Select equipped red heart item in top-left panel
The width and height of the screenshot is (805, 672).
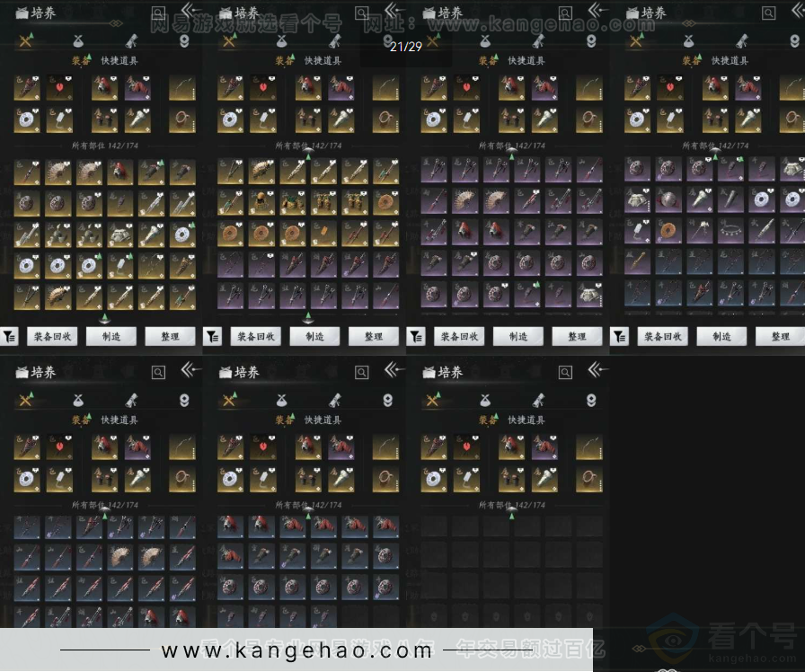coord(59,87)
